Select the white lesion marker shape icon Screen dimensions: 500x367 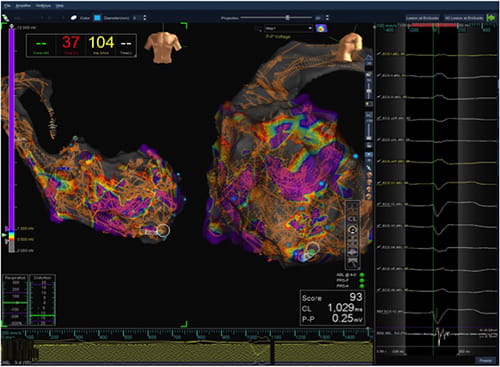pos(74,18)
